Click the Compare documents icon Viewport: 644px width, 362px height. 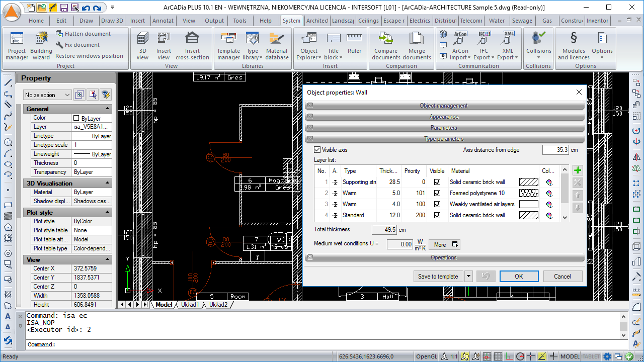point(386,45)
